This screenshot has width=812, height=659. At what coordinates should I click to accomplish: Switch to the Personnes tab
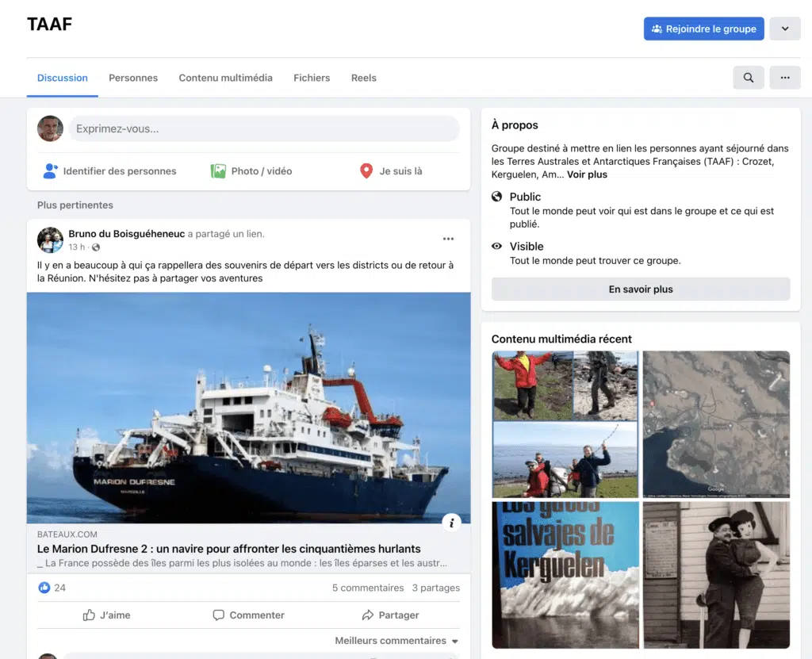click(x=133, y=78)
